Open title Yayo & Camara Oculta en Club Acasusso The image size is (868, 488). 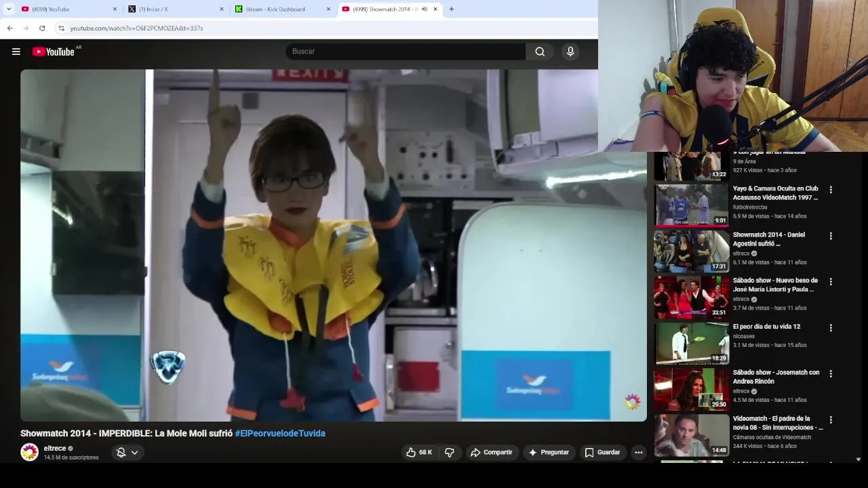point(775,192)
